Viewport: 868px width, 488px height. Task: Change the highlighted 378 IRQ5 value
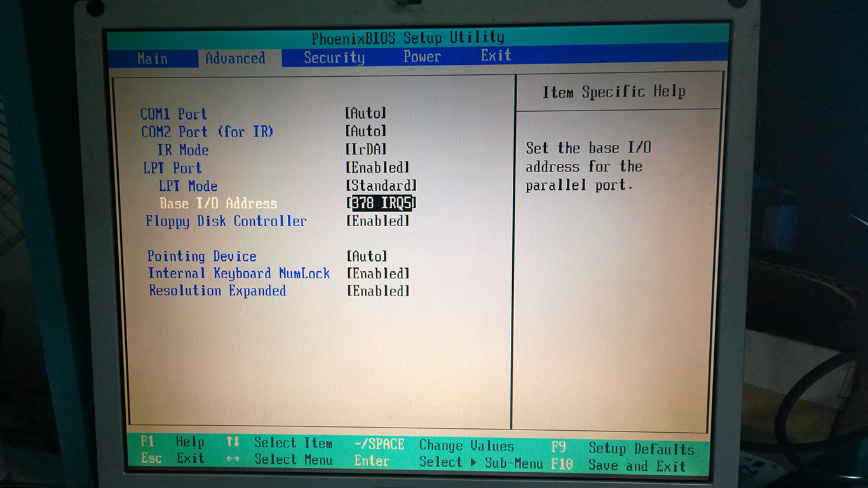click(381, 204)
